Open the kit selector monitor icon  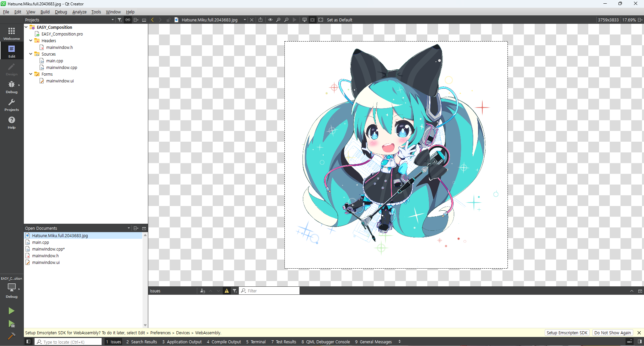[12, 287]
